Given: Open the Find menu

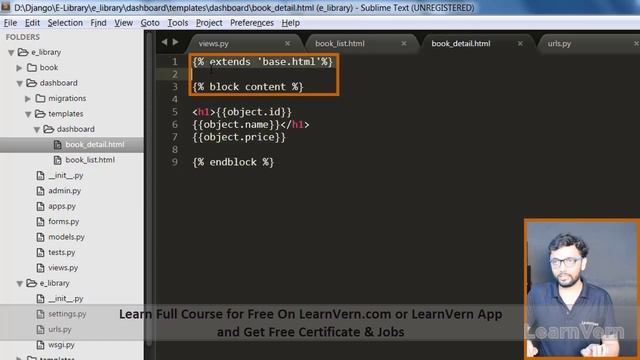Looking at the screenshot, I should click(98, 23).
